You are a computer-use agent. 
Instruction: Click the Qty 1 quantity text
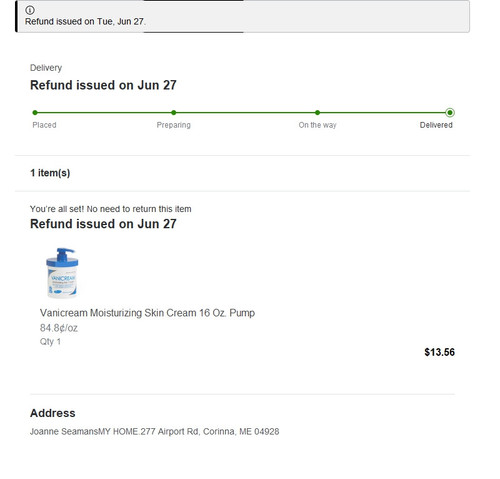coord(50,342)
